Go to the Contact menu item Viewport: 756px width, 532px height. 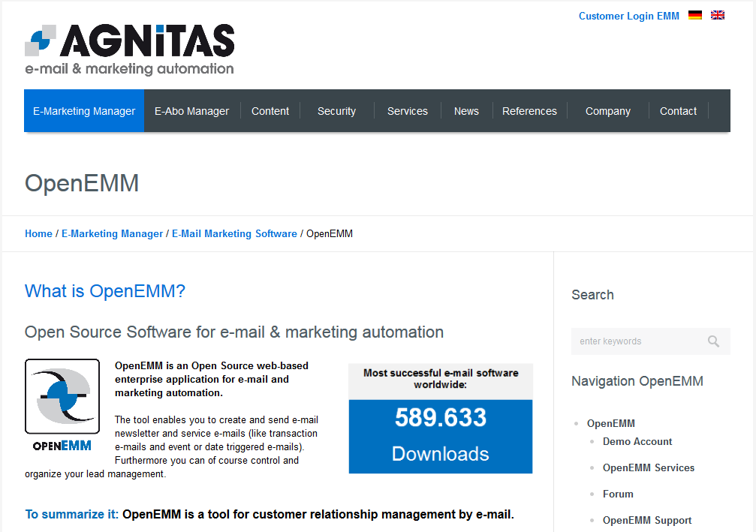[678, 111]
